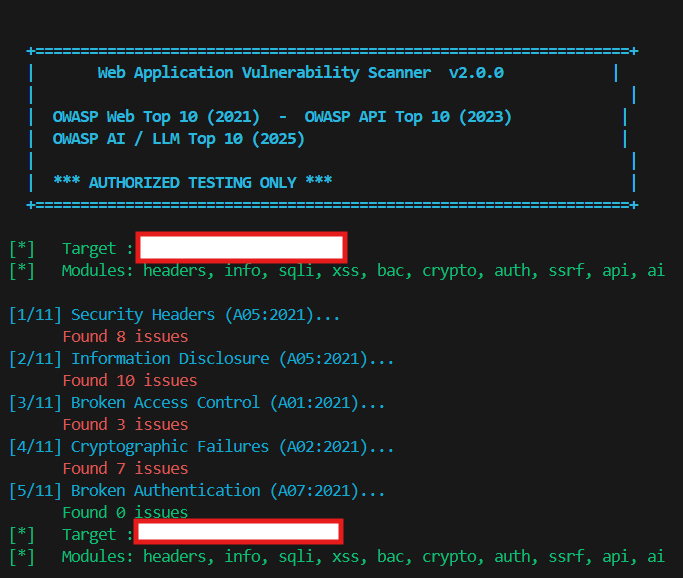Screen dimensions: 683x578
Task: Click the first redacted Target value box
Action: tap(242, 247)
